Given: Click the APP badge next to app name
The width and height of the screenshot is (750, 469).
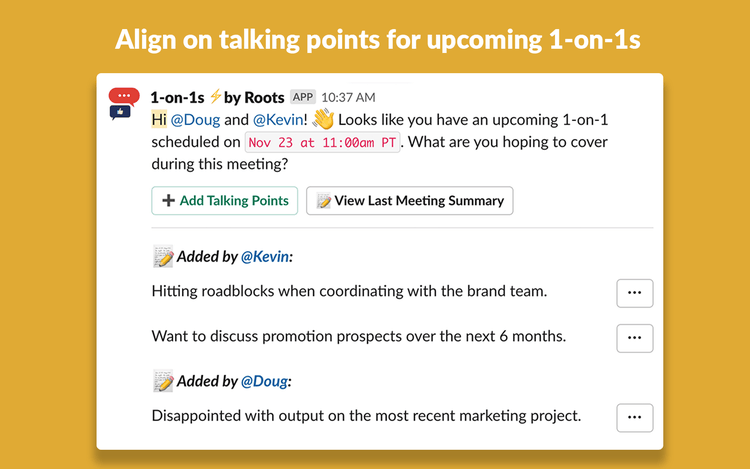Looking at the screenshot, I should coord(303,97).
